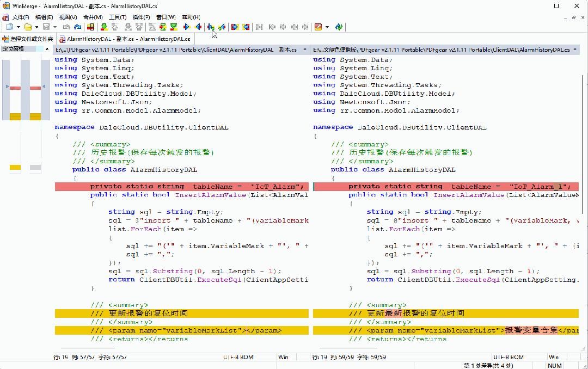Click the refresh comparison icon
The width and height of the screenshot is (588, 369).
(x=340, y=27)
